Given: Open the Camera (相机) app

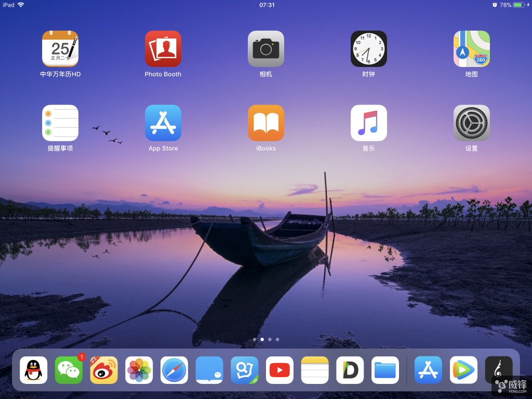Looking at the screenshot, I should coord(266,49).
